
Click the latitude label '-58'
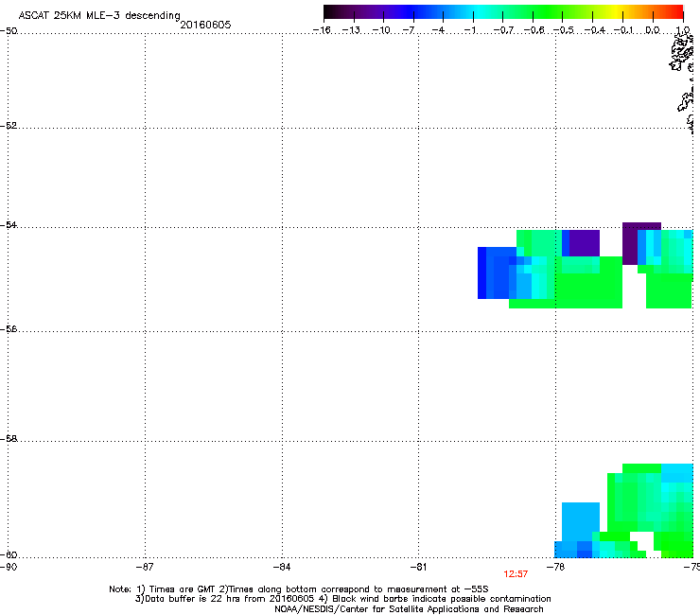click(x=9, y=439)
